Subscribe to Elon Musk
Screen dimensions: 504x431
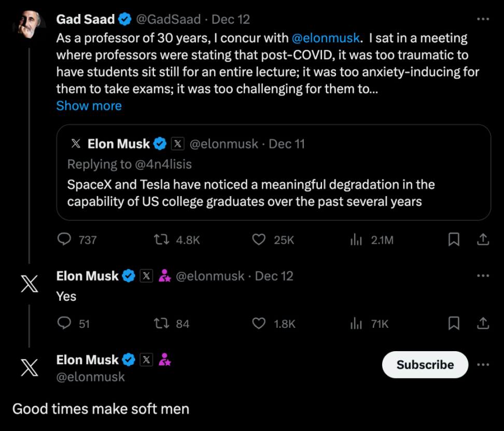(x=425, y=365)
